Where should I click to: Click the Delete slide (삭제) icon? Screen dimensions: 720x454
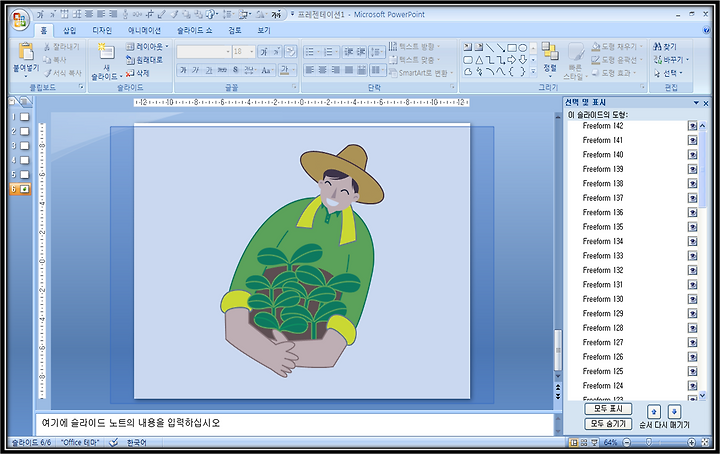[130, 73]
